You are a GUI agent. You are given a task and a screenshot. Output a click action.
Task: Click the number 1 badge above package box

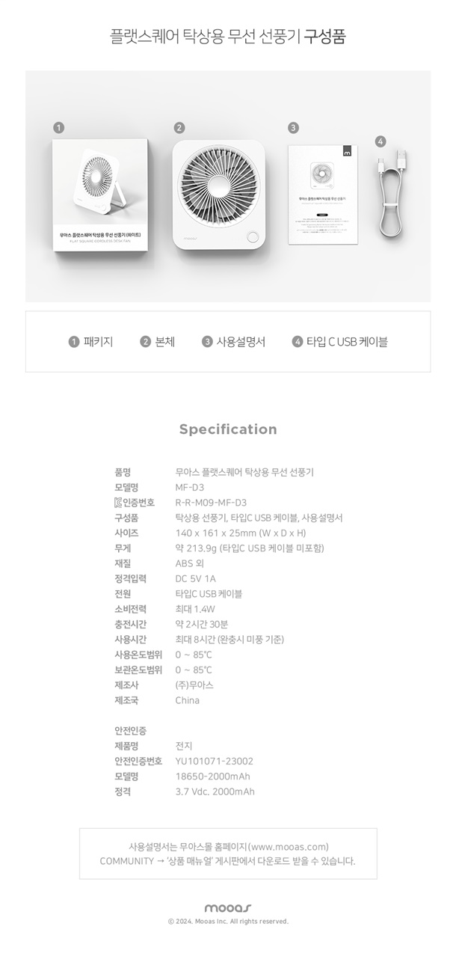(x=58, y=127)
